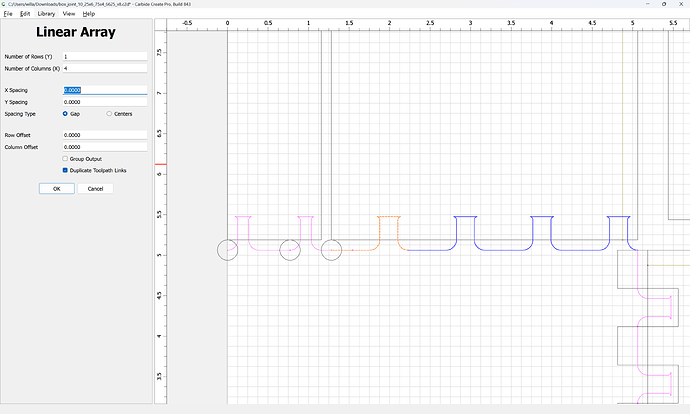The image size is (690, 414).
Task: Click the Number of Columns field
Action: pos(105,68)
